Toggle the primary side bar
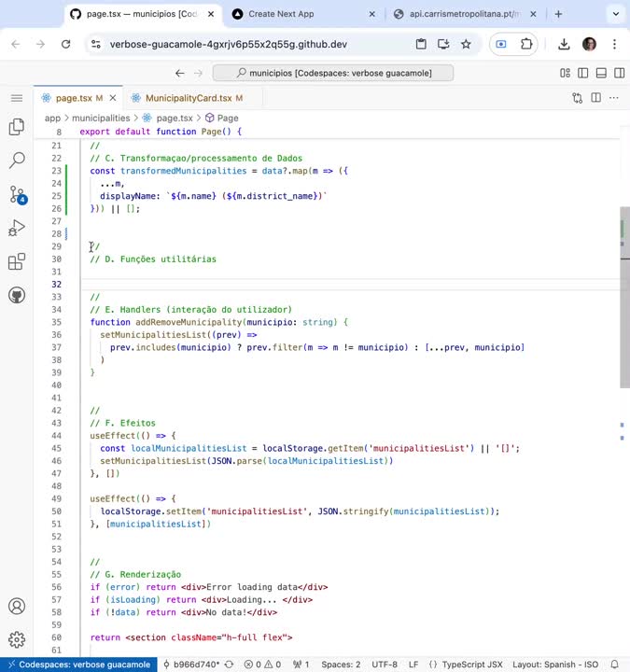This screenshot has height=672, width=630. pos(582,73)
